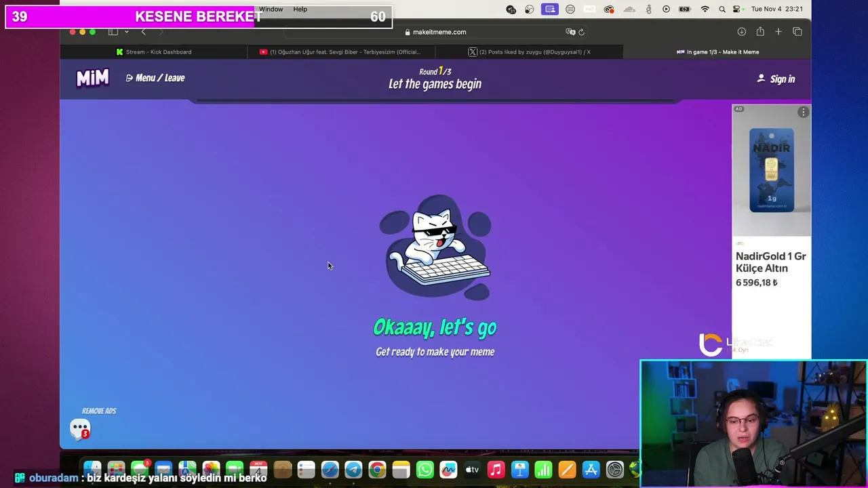
Task: Switch to the Stream - Kick Dashboard tab
Action: click(x=154, y=52)
